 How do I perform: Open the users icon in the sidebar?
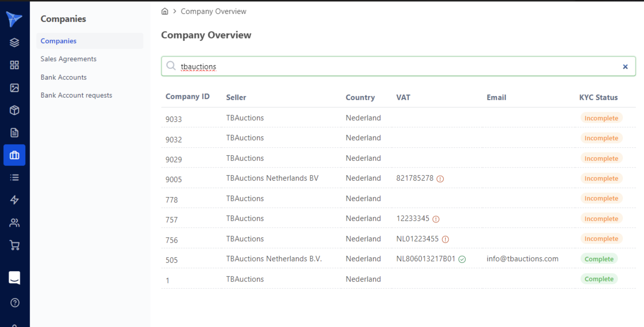[14, 222]
